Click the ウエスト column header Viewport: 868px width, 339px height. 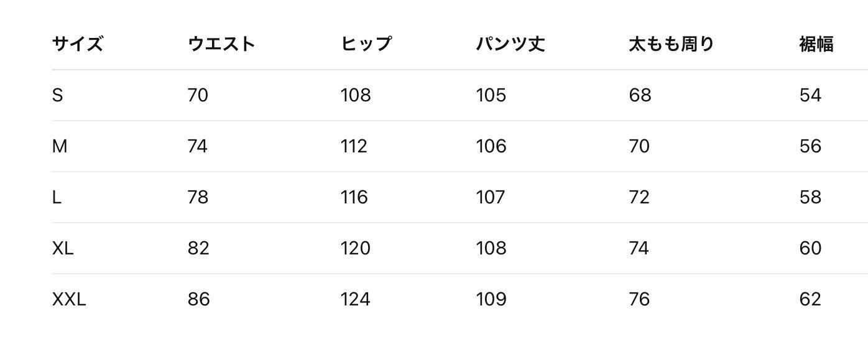(x=221, y=44)
